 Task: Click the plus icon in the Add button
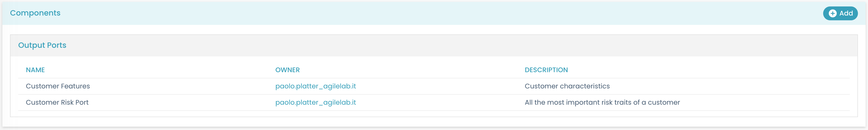pos(833,13)
